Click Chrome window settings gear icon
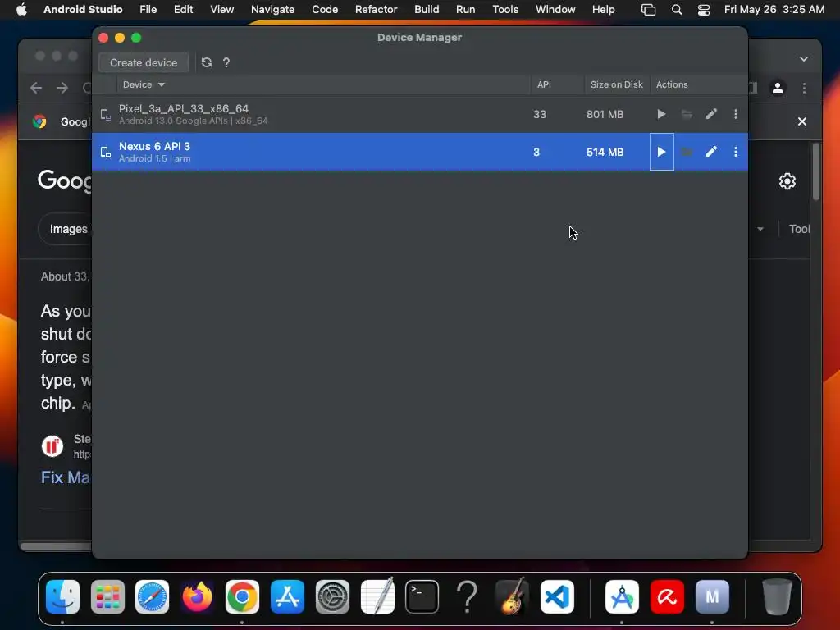 point(787,181)
